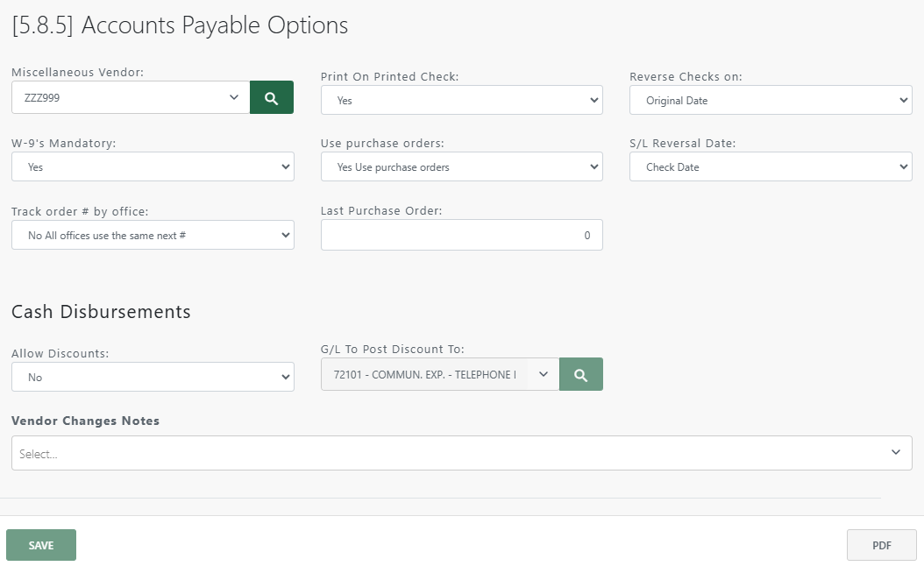Click the PDF button
Screen dimensions: 924x566
pos(881,544)
